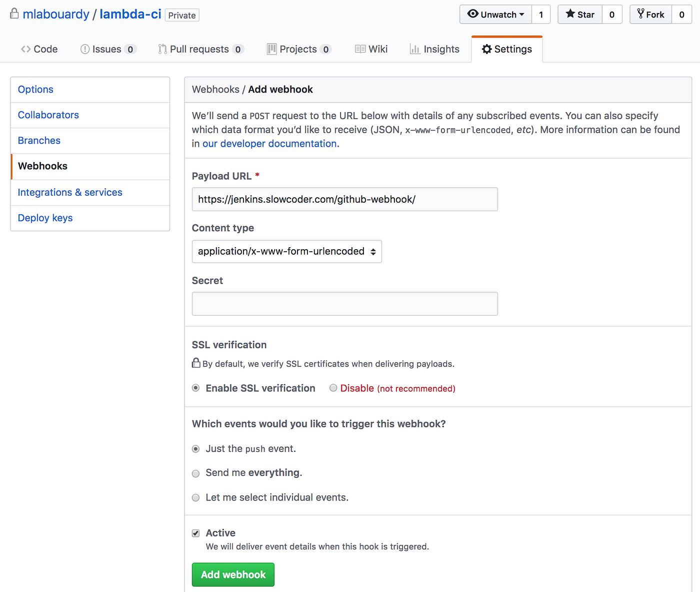This screenshot has height=592, width=700.
Task: Click the green Add webhook button
Action: 233,574
